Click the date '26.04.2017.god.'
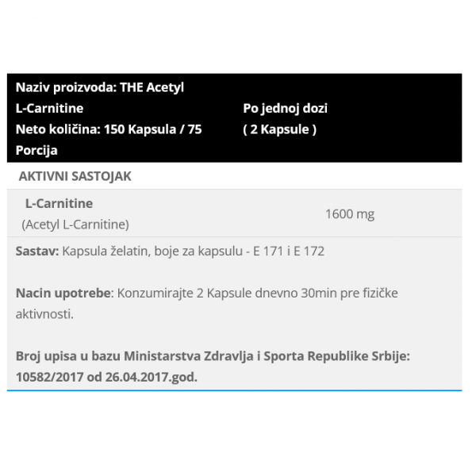The image size is (476, 476). [x=152, y=377]
